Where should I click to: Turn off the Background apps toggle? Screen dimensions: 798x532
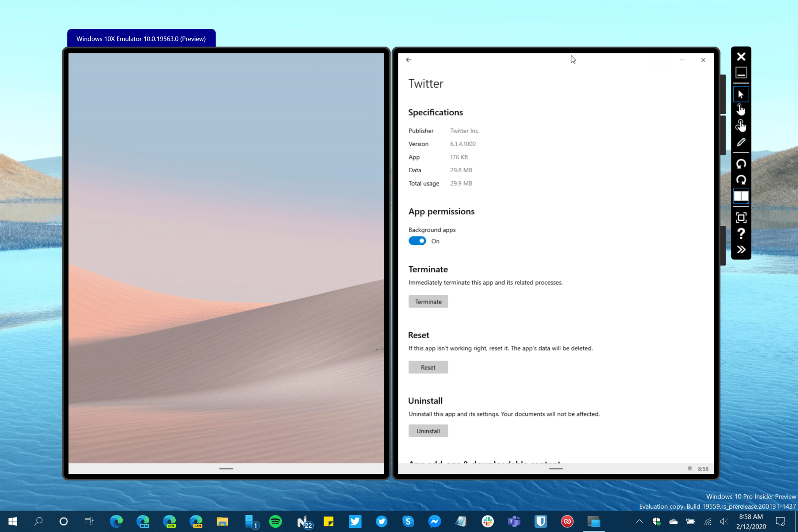pyautogui.click(x=417, y=241)
